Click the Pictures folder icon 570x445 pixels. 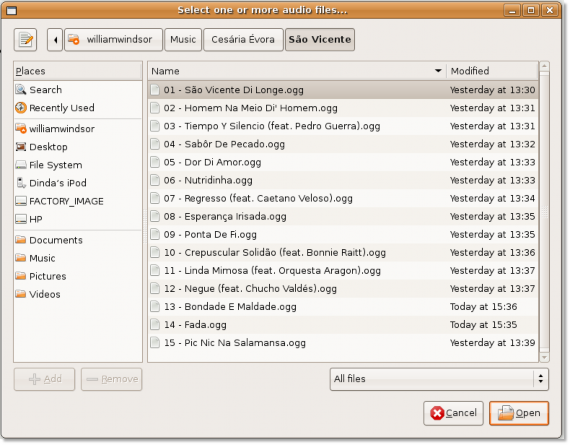(21, 276)
